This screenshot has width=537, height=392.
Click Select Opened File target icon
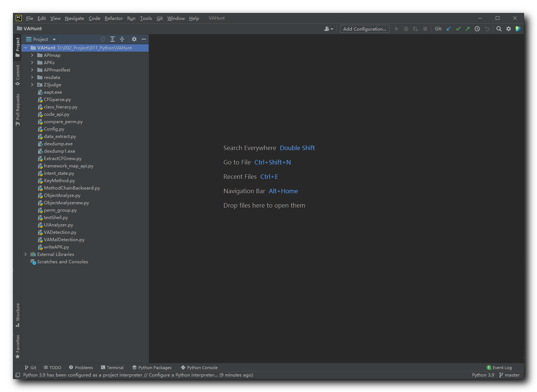tap(103, 39)
